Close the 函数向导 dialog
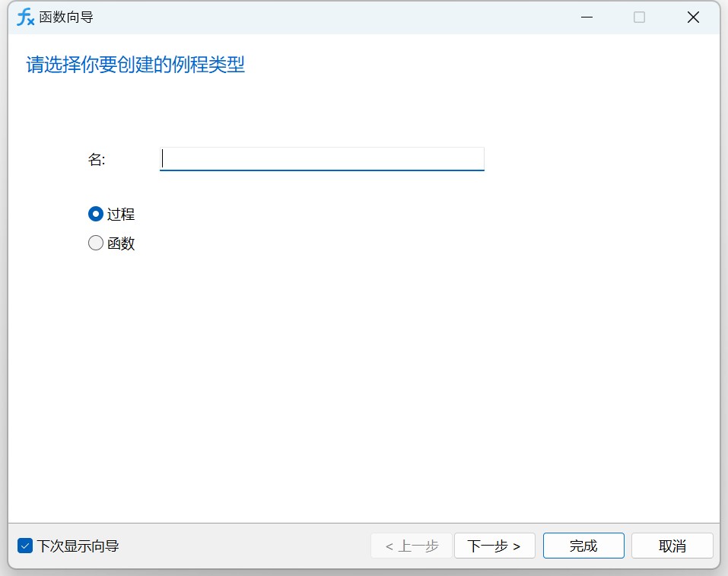 pyautogui.click(x=693, y=18)
